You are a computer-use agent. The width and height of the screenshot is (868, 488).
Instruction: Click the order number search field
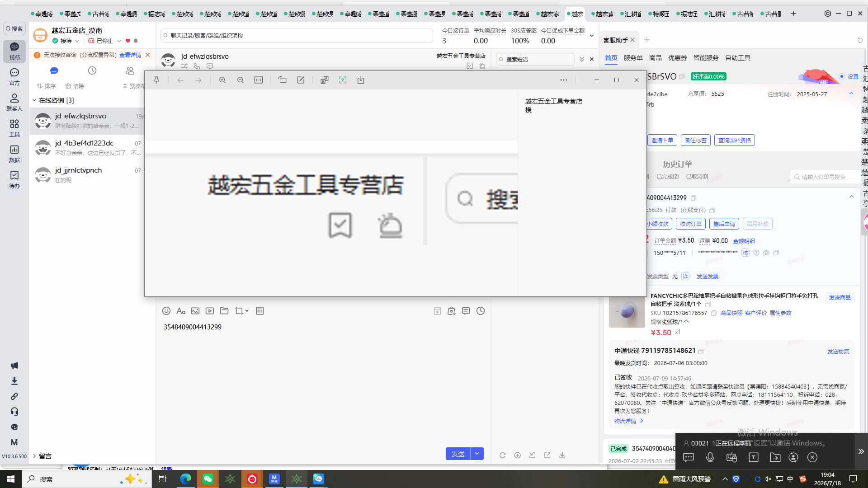coord(825,177)
